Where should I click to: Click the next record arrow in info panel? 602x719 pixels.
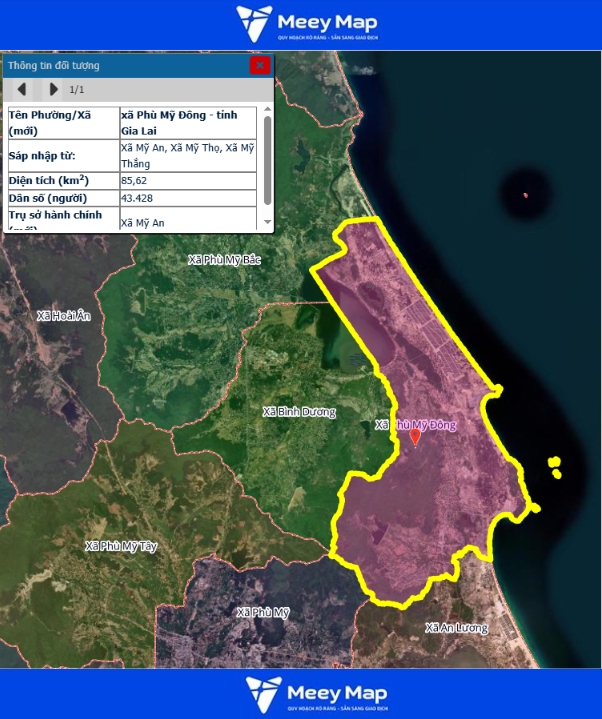click(x=54, y=89)
